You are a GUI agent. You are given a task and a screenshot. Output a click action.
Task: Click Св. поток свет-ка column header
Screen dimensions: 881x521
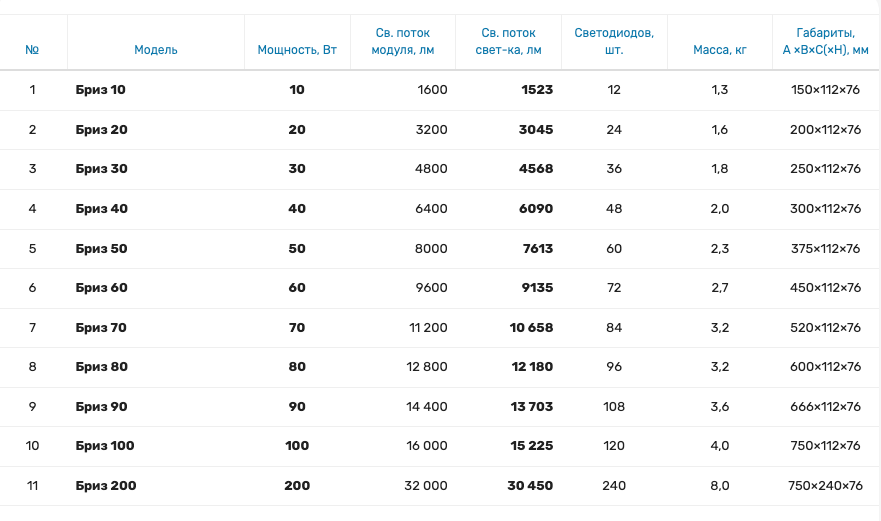pos(509,41)
